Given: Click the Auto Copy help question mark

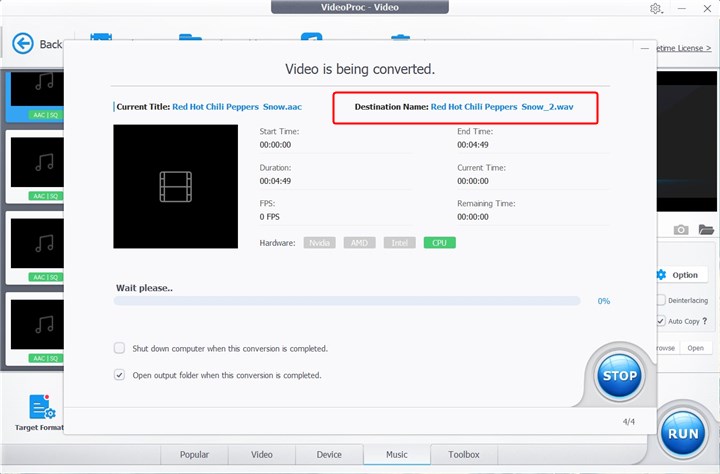Looking at the screenshot, I should pos(704,321).
